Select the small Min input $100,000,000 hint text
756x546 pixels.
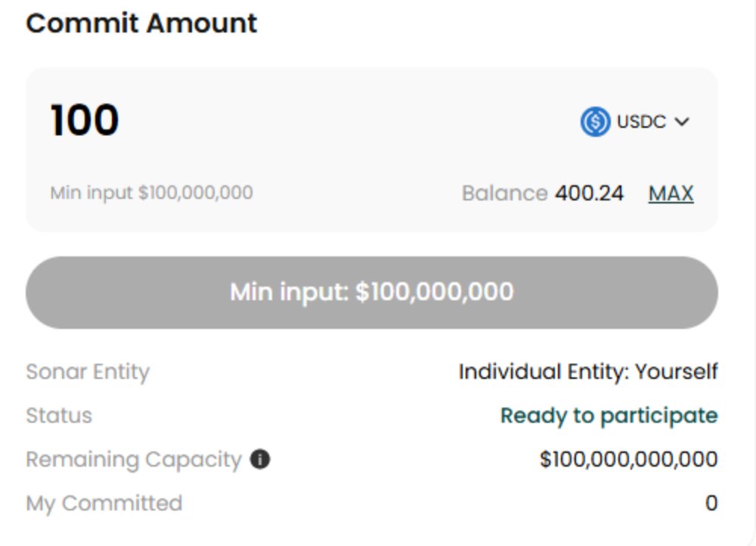click(x=151, y=193)
